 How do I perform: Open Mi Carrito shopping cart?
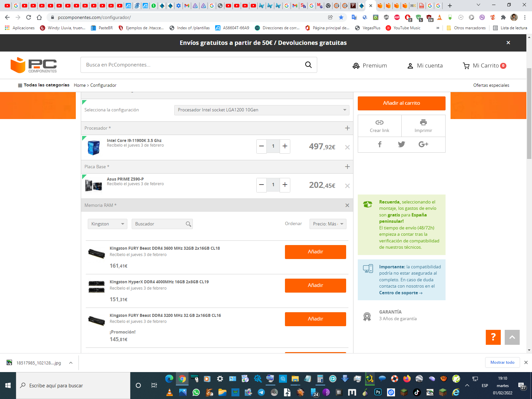coord(484,66)
